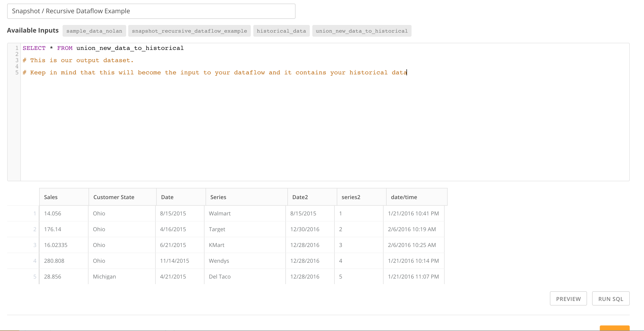The width and height of the screenshot is (644, 331).
Task: Click the PREVIEW button
Action: point(568,298)
